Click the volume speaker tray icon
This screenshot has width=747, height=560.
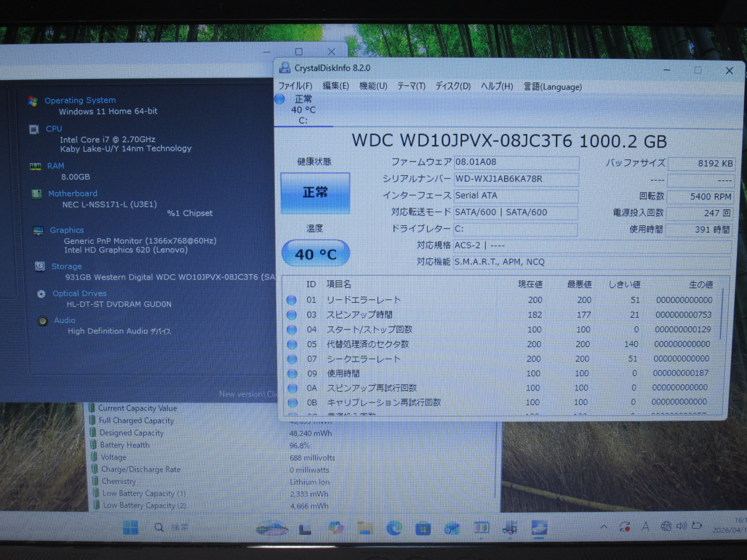[681, 526]
